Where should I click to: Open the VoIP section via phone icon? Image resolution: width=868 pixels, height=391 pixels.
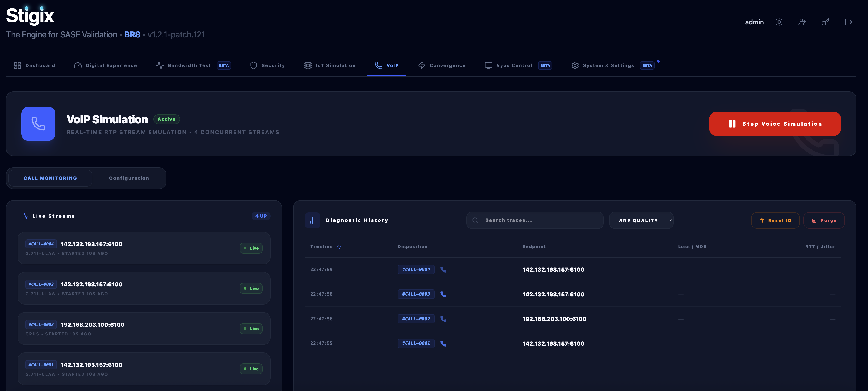(378, 65)
